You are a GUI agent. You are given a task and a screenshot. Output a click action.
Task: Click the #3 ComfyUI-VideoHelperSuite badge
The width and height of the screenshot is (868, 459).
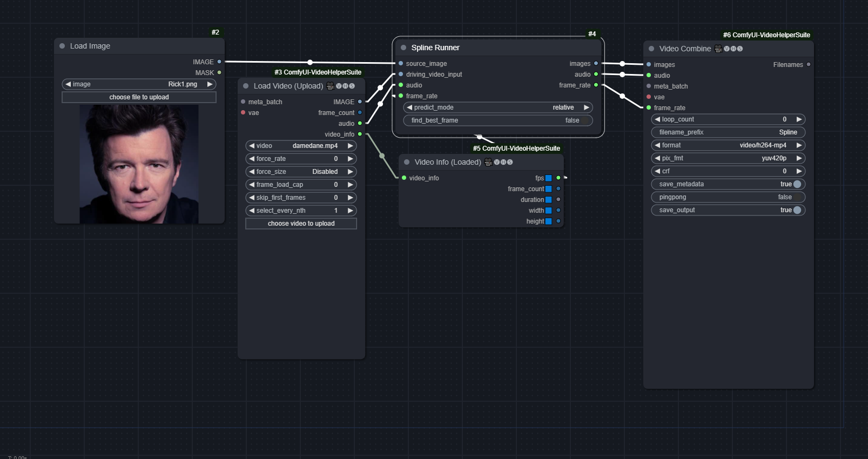[x=318, y=72]
